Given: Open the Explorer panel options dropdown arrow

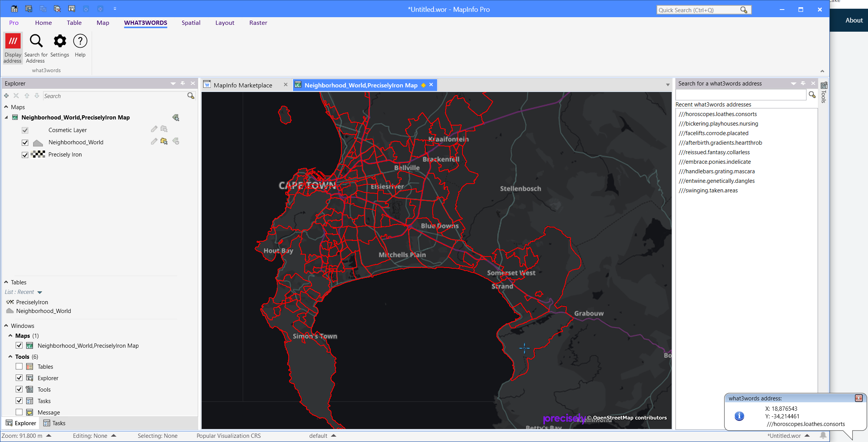Looking at the screenshot, I should (x=173, y=84).
